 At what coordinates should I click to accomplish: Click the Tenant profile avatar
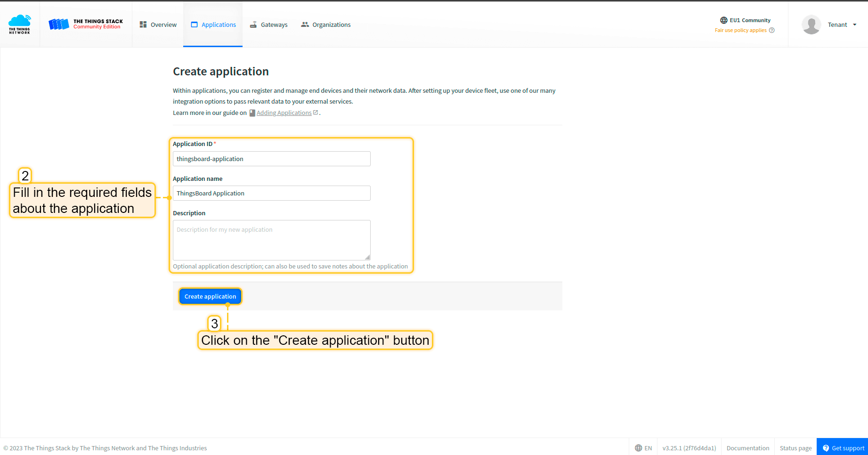[811, 25]
